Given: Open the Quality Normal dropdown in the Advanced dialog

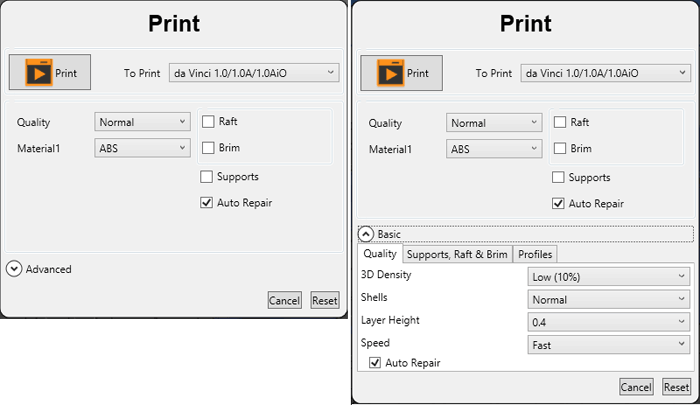Looking at the screenshot, I should point(142,122).
